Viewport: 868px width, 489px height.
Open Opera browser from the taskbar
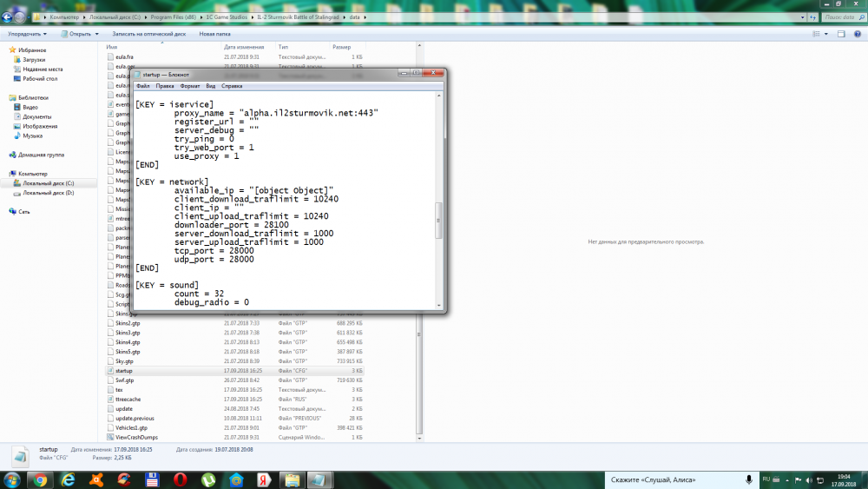(x=180, y=479)
